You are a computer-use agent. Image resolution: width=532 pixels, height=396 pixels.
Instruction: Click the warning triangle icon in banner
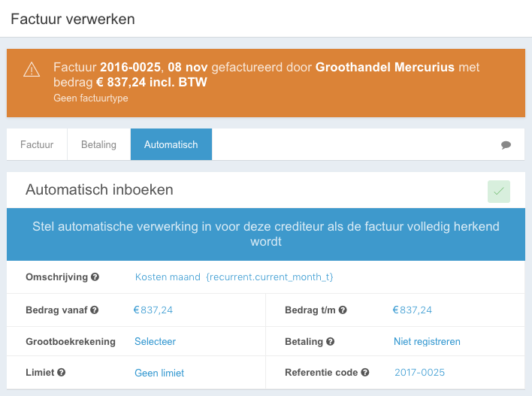pyautogui.click(x=32, y=70)
